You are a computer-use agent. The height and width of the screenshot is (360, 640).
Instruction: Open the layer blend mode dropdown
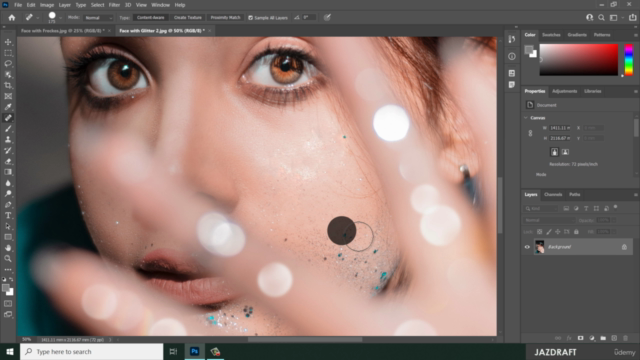pos(549,220)
